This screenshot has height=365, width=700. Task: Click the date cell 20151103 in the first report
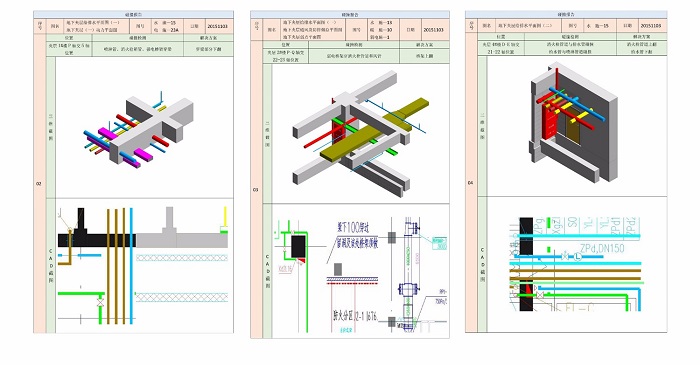point(218,26)
